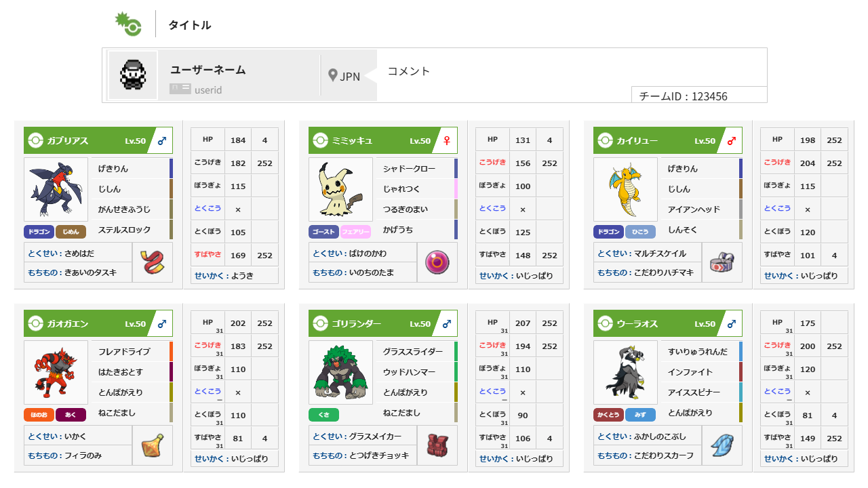Open the Garchomp sprite thumbnail
The height and width of the screenshot is (488, 868).
point(56,190)
